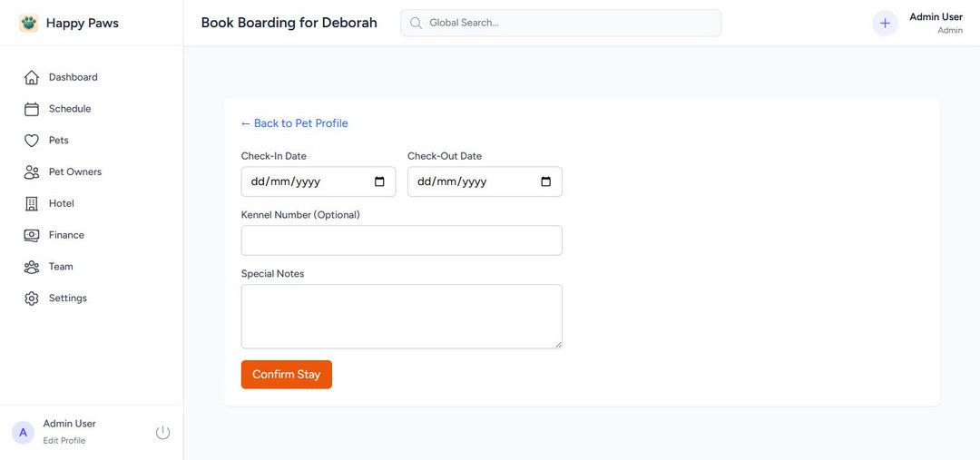Screen dimensions: 980x460
Task: Click the Dashboard house icon
Action: click(32, 77)
